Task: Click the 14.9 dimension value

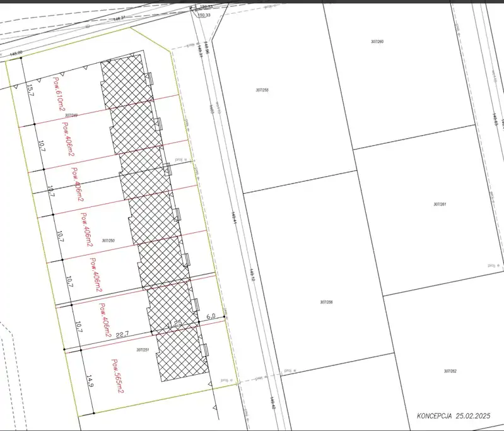Action: [x=90, y=381]
